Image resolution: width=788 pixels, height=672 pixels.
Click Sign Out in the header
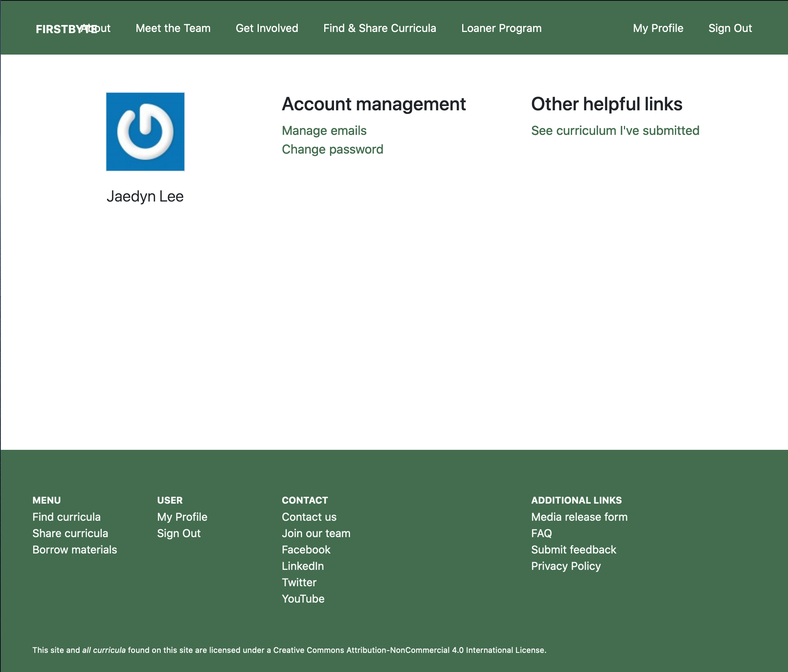click(730, 28)
